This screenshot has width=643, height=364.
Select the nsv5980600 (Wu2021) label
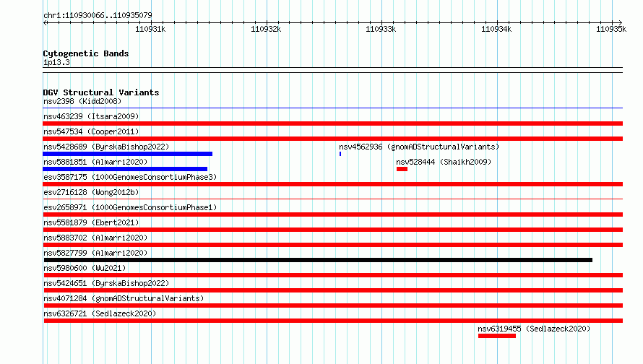85,268
